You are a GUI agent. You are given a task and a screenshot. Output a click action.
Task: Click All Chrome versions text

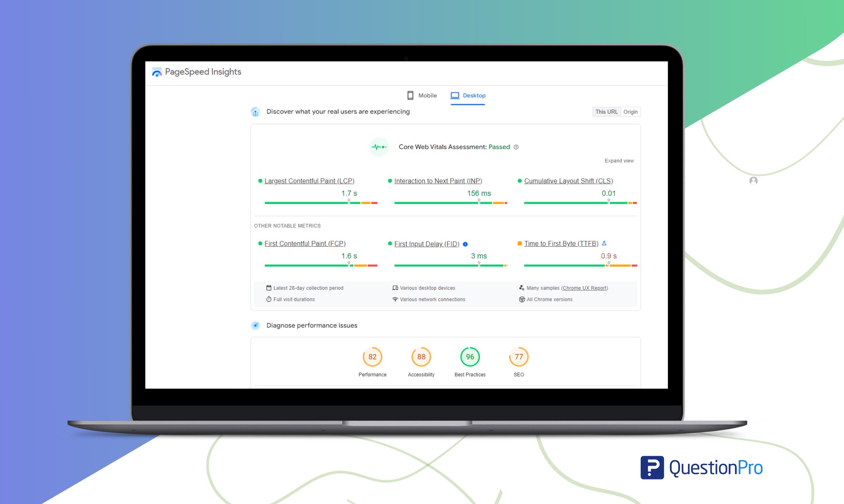click(549, 299)
